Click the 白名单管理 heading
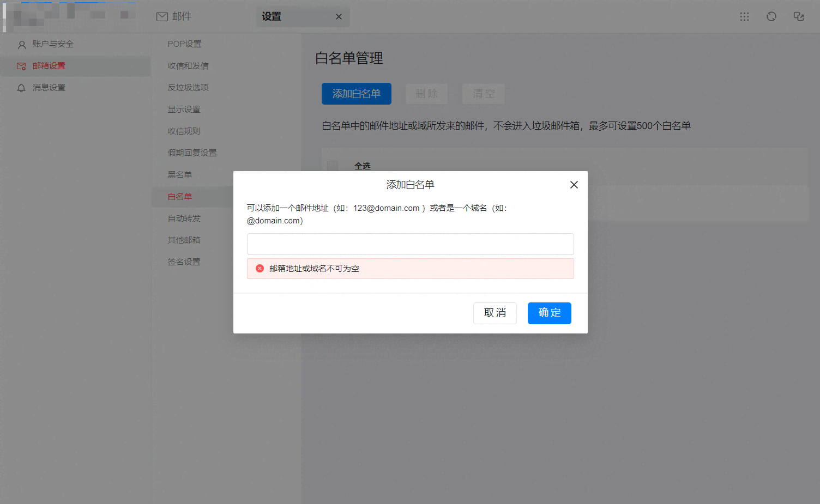This screenshot has height=504, width=820. [349, 58]
